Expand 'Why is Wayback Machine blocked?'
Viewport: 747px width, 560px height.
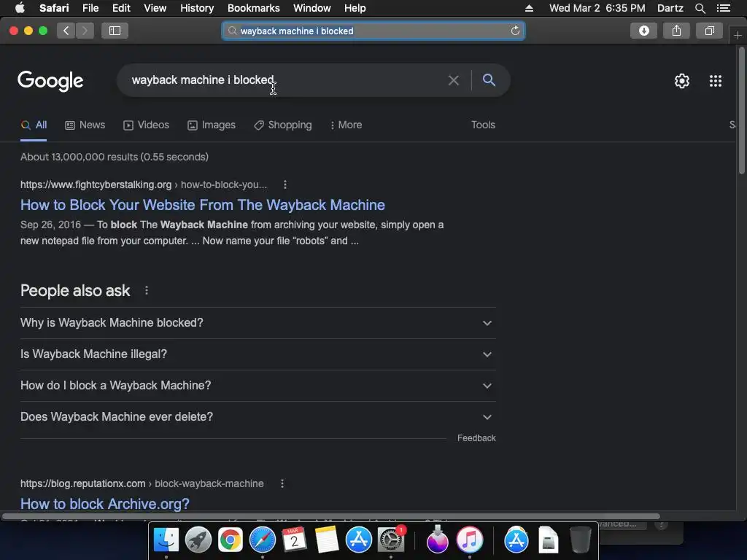coord(258,323)
